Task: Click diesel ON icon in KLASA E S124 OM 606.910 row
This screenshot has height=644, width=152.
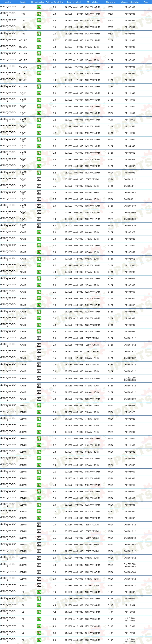Action: [x=39, y=206]
